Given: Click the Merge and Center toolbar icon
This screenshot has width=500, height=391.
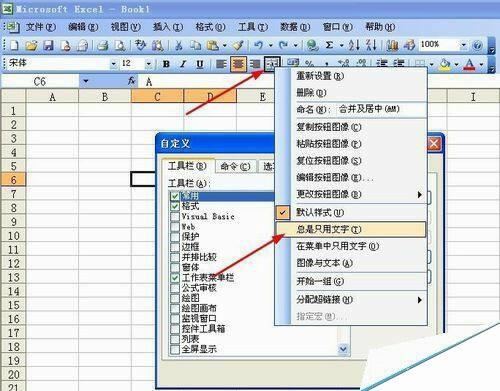Looking at the screenshot, I should click(x=273, y=64).
